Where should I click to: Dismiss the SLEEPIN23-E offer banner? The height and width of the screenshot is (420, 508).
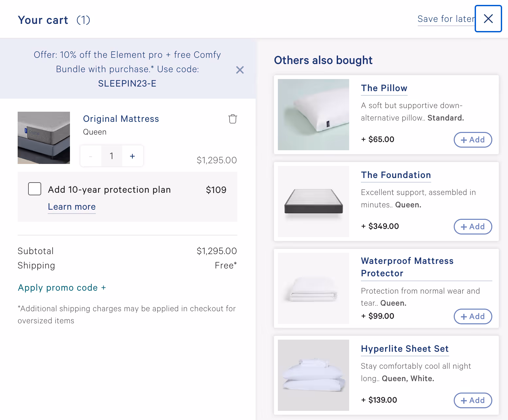point(240,70)
